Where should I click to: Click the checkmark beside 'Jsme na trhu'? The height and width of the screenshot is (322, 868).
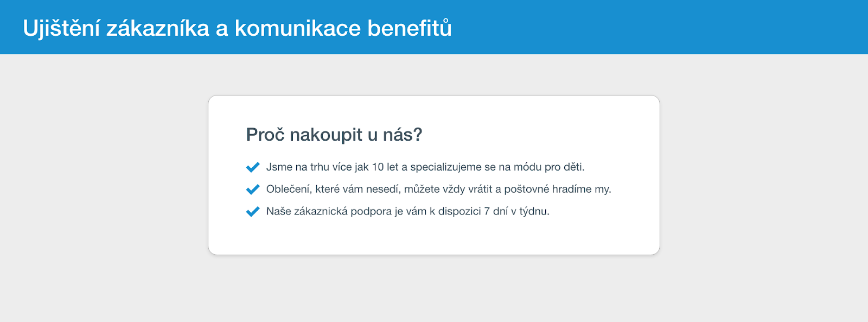point(253,167)
